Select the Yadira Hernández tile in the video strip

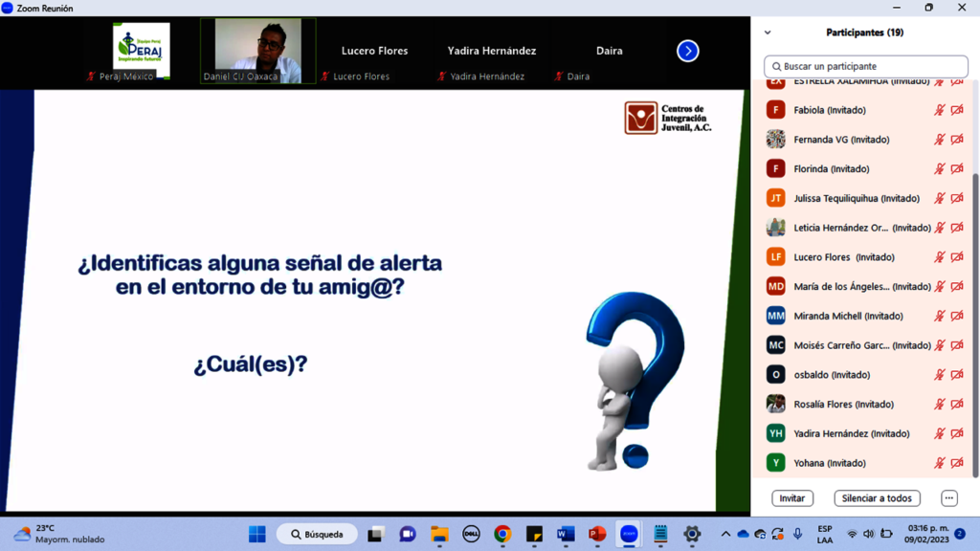click(x=492, y=51)
